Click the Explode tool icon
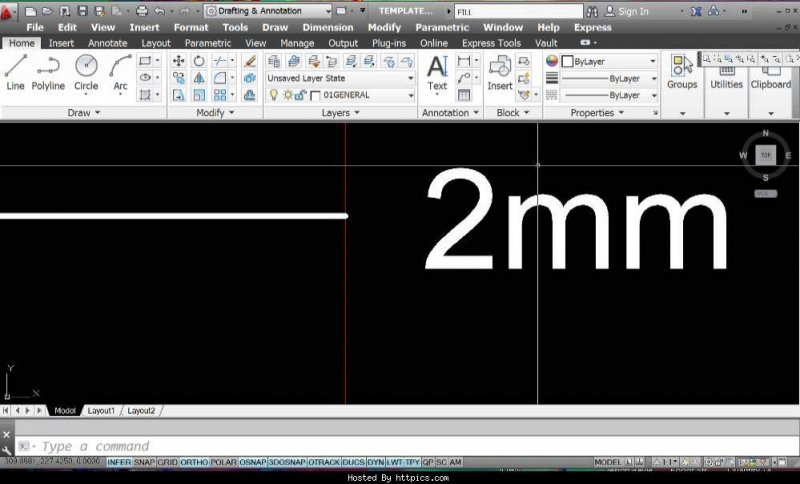The width and height of the screenshot is (800, 484). pos(249,78)
